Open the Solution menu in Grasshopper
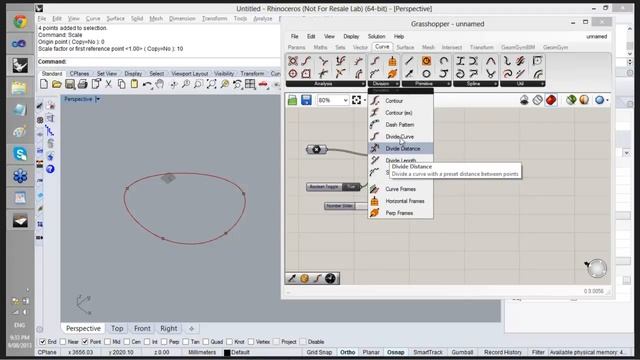 tap(376, 36)
